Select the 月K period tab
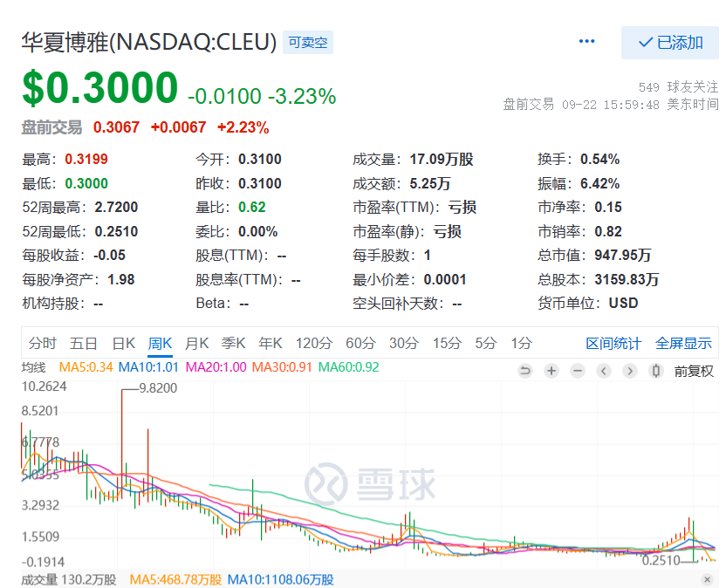The height and width of the screenshot is (588, 726). 197,343
